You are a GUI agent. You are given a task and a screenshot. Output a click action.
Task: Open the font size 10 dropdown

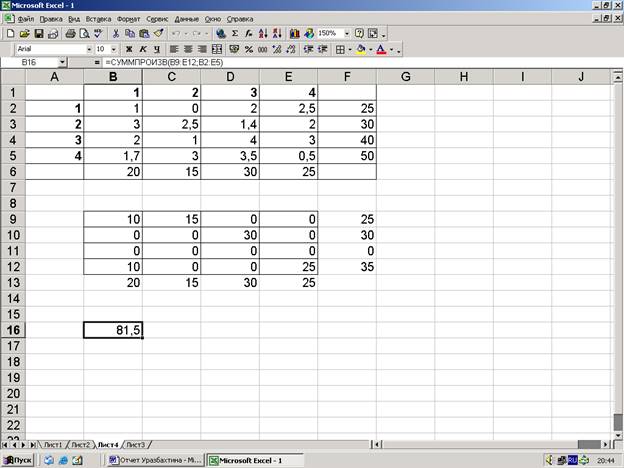click(114, 49)
